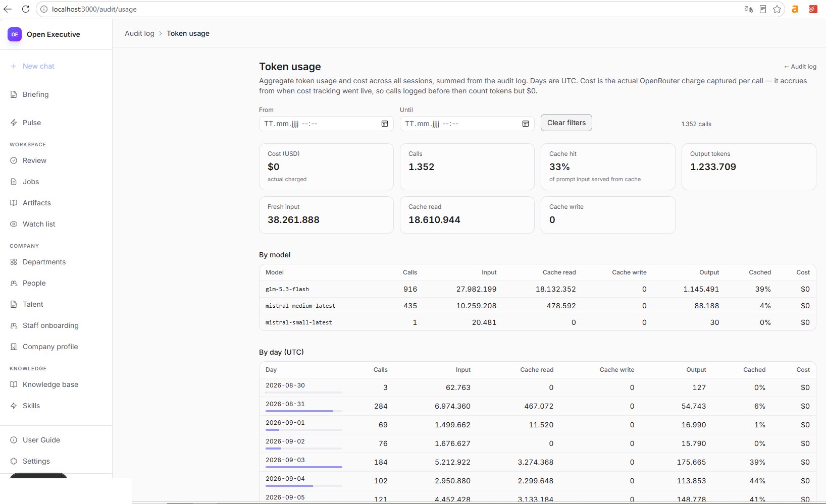Image resolution: width=826 pixels, height=504 pixels.
Task: Click the Company profile building icon
Action: coord(14,347)
